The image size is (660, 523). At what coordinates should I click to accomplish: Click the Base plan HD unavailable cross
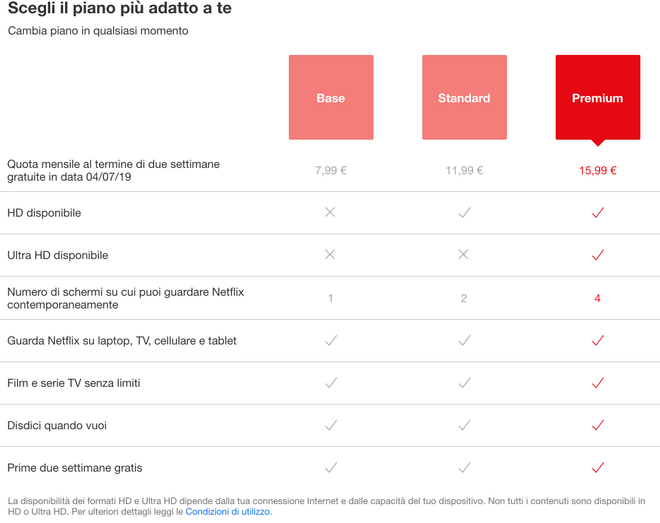pos(330,213)
